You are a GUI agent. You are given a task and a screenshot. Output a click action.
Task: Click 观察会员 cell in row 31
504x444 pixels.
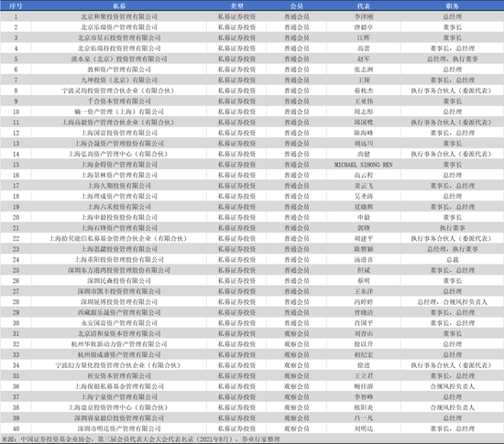pyautogui.click(x=296, y=333)
